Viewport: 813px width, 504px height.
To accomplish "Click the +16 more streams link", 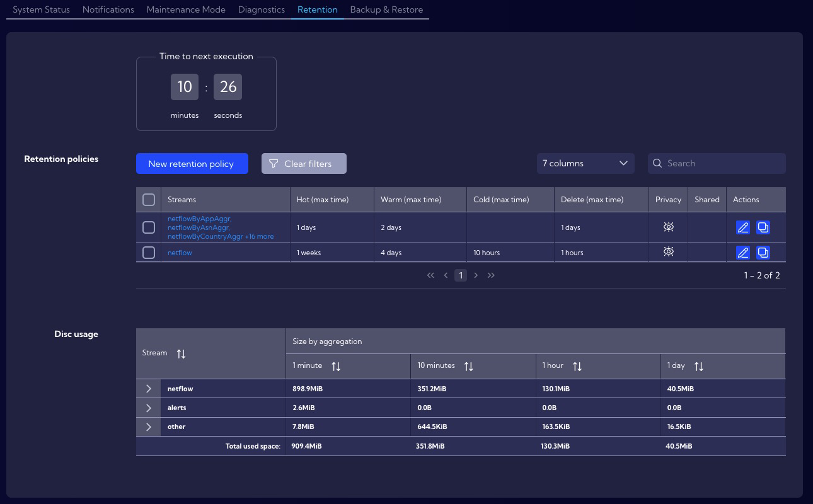I will 260,236.
